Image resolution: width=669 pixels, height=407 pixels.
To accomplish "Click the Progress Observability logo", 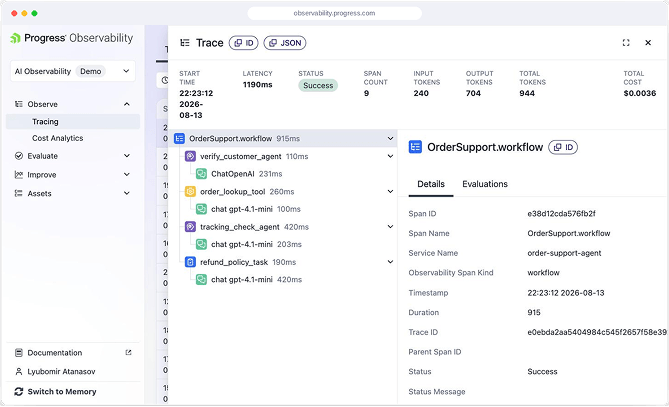I will (71, 38).
